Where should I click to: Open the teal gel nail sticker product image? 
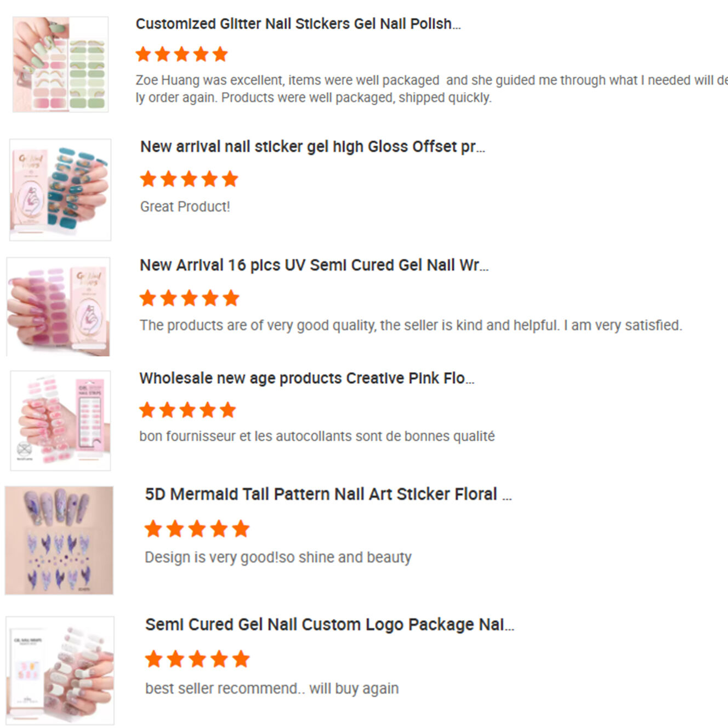click(60, 190)
